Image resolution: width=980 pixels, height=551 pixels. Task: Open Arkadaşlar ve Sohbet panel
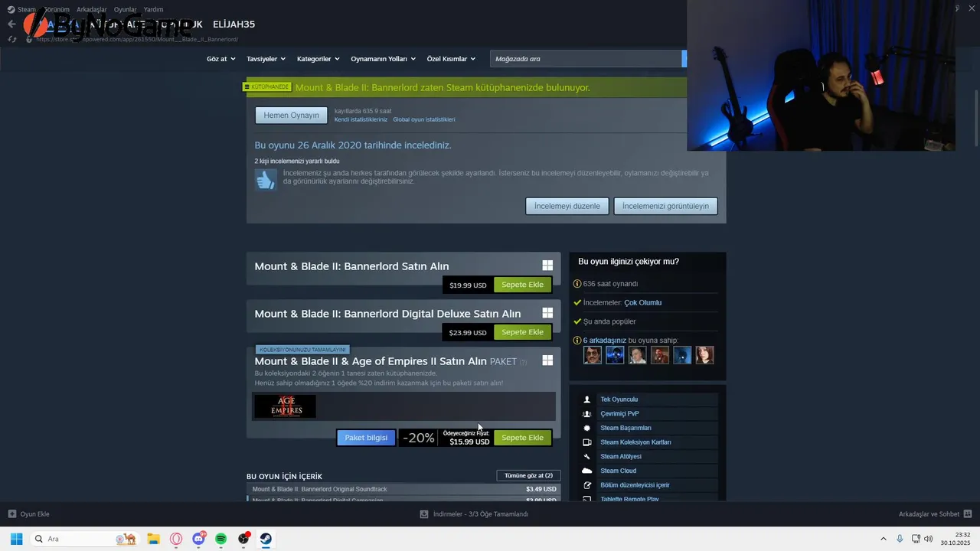tap(935, 514)
